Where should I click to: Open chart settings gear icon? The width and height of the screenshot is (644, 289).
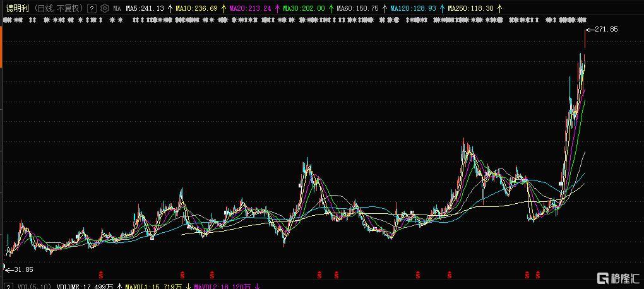click(105, 8)
